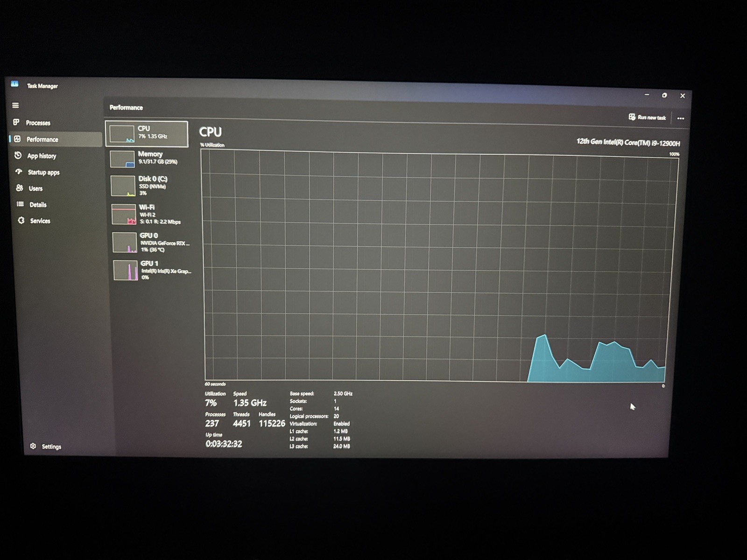Open the Details page

(x=38, y=204)
